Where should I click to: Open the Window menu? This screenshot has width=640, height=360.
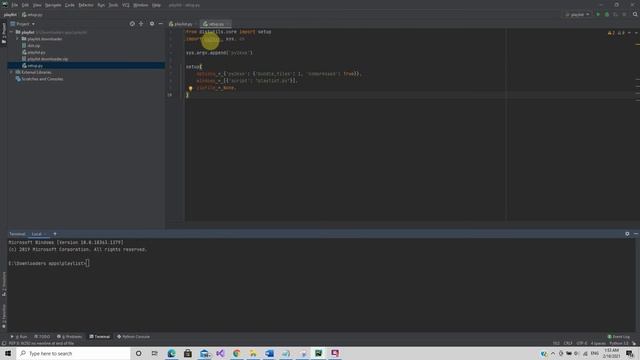pyautogui.click(x=141, y=5)
